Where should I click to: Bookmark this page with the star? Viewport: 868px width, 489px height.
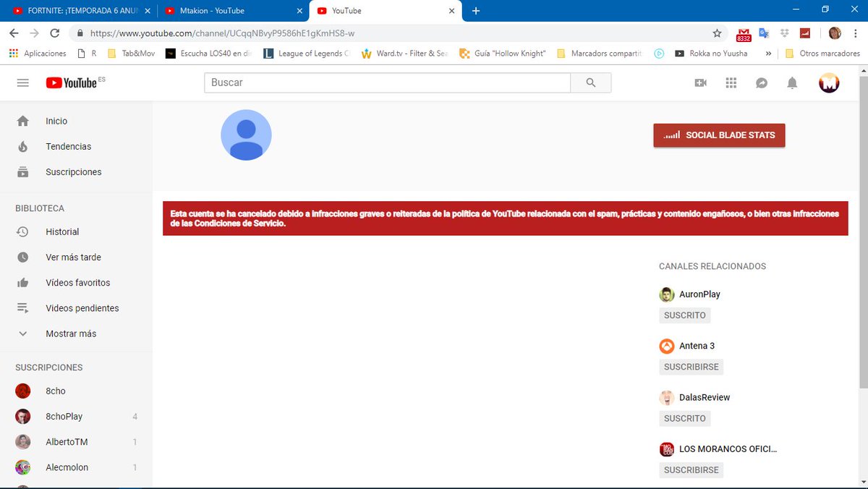717,33
